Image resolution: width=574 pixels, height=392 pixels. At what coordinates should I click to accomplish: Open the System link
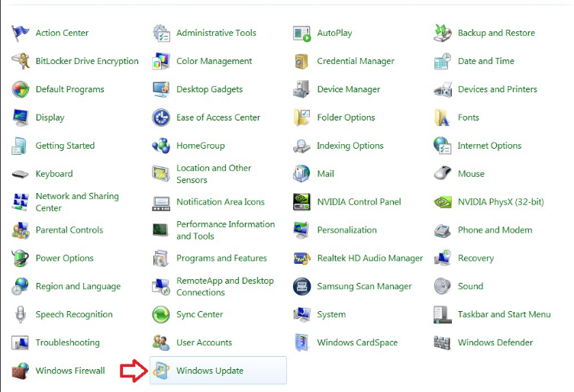pyautogui.click(x=331, y=314)
